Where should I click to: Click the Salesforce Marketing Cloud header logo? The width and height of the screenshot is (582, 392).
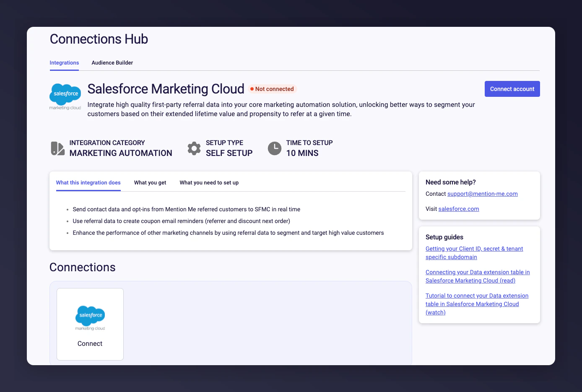click(x=65, y=97)
